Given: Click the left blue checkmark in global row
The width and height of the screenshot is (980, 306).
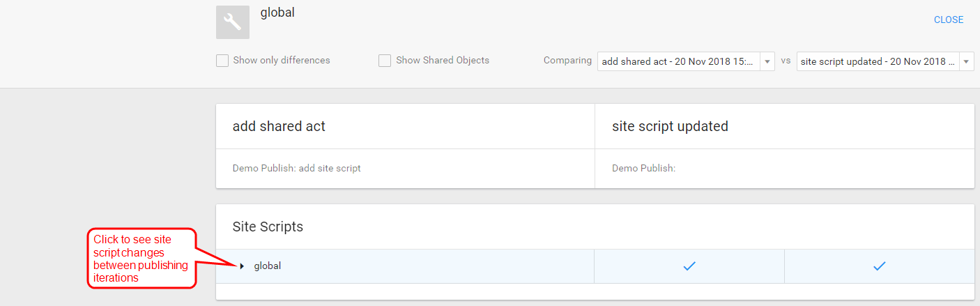Looking at the screenshot, I should 689,266.
